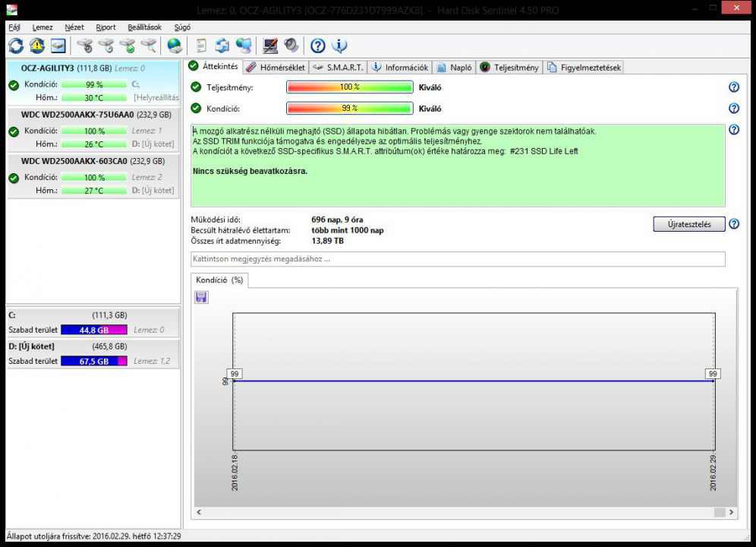
Task: Click the floppy save icon above the chart
Action: click(201, 297)
